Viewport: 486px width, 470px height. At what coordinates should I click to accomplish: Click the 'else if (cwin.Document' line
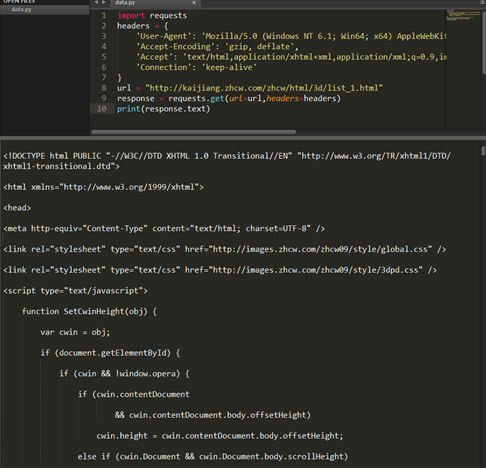tap(213, 456)
